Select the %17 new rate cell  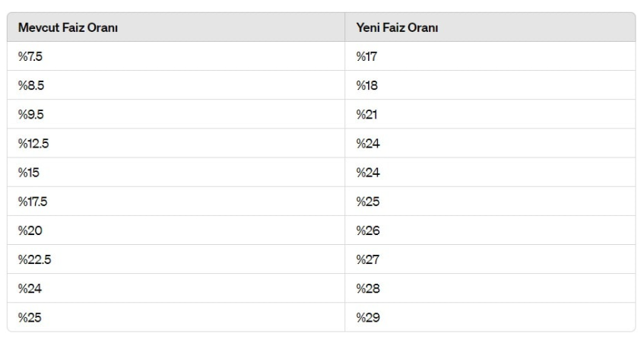click(366, 56)
